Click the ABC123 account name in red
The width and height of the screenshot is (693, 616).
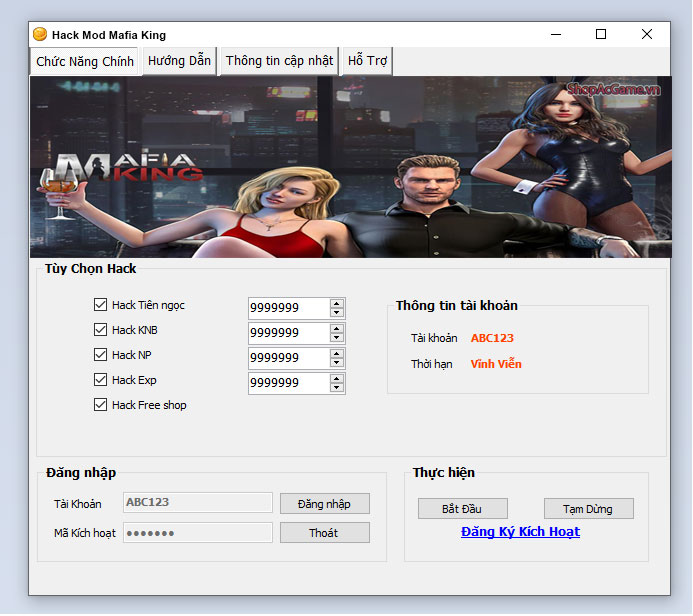(x=492, y=338)
